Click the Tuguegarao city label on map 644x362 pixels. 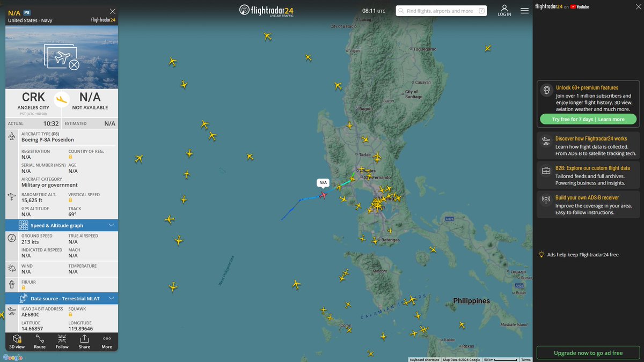tap(425, 49)
